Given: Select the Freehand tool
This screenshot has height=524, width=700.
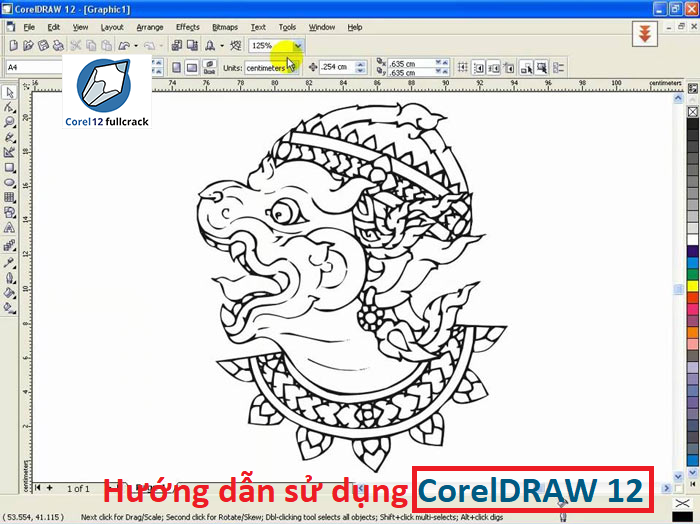Looking at the screenshot, I should tap(9, 137).
